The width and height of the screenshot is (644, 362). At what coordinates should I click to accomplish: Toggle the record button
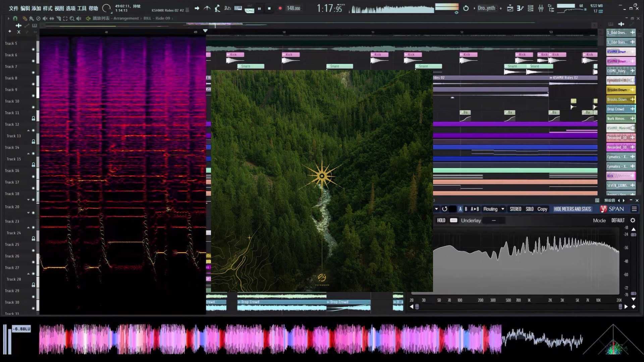[280, 8]
